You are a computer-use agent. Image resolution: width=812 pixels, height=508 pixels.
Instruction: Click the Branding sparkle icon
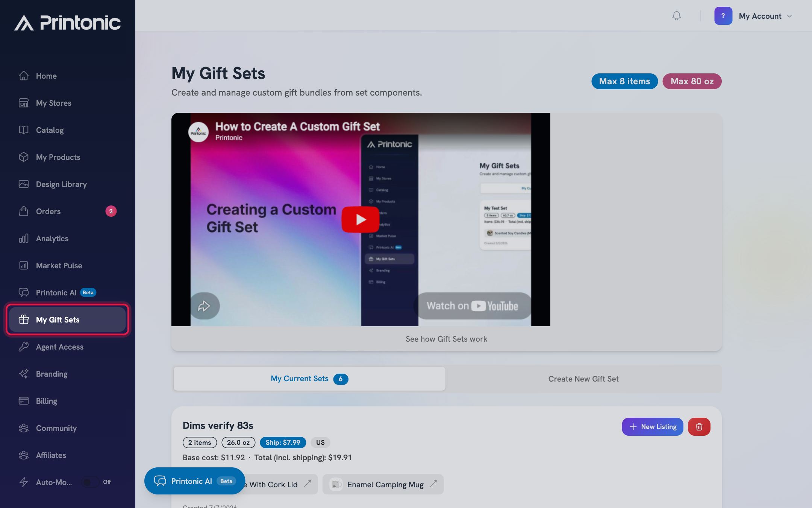click(x=24, y=374)
